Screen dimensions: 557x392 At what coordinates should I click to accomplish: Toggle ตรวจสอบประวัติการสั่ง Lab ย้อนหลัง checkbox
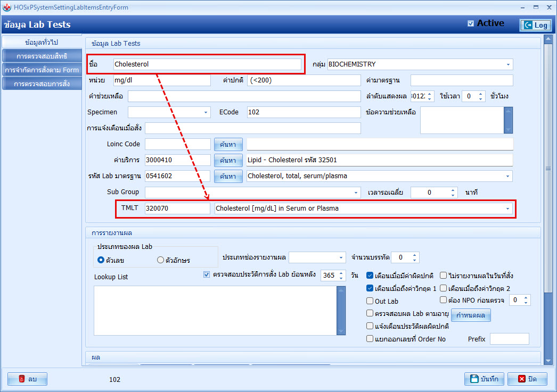pyautogui.click(x=207, y=274)
